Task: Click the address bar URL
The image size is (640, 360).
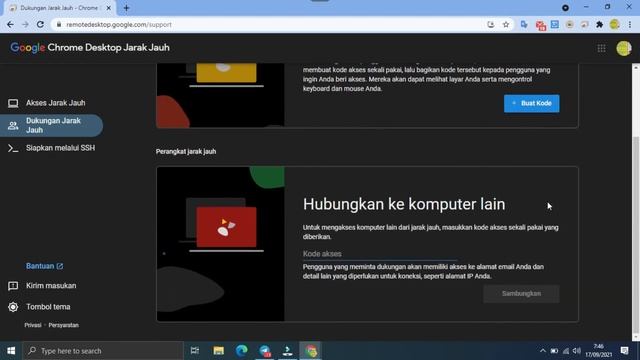Action: pyautogui.click(x=119, y=24)
